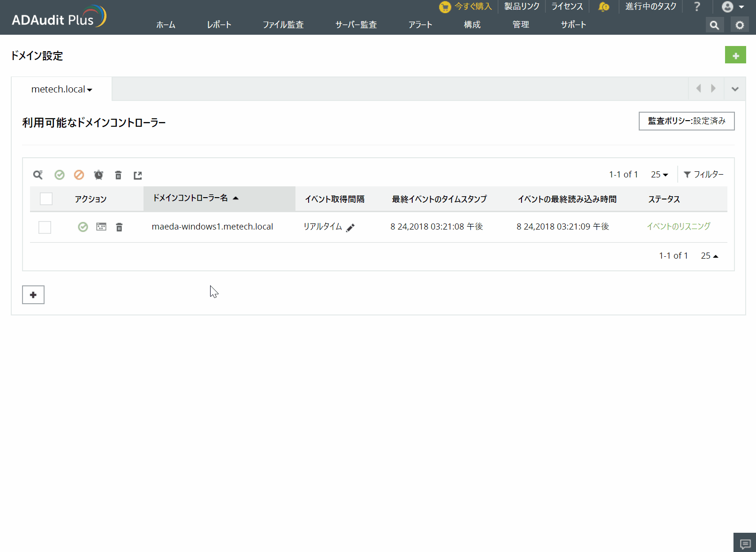
Task: Click pencil icon to edit リアルタイム interval
Action: click(350, 228)
